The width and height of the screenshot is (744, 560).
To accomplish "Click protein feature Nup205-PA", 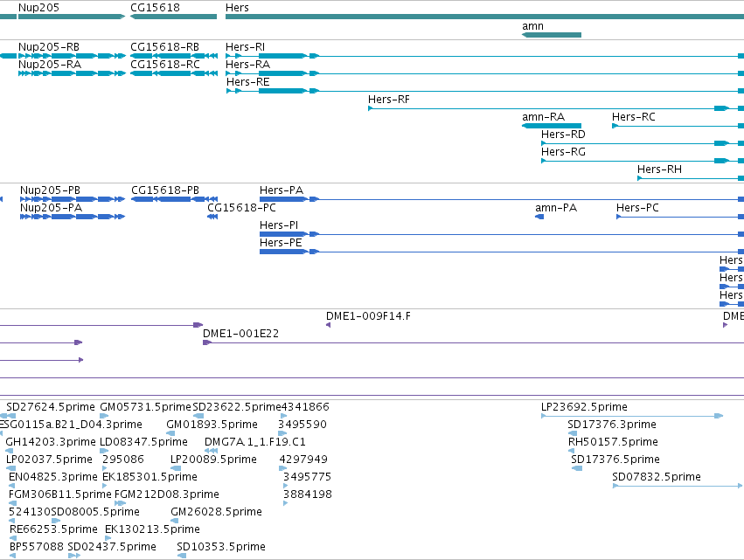I will click(52, 208).
